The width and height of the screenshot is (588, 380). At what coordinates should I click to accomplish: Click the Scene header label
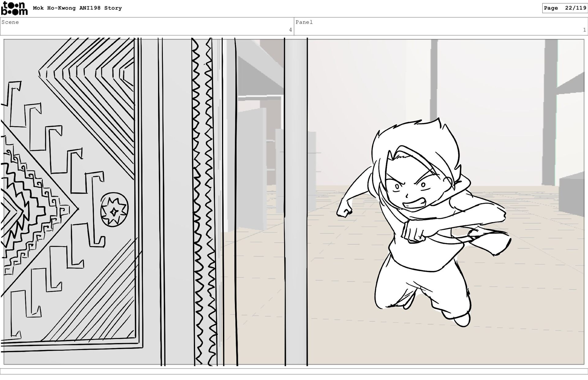pyautogui.click(x=10, y=22)
